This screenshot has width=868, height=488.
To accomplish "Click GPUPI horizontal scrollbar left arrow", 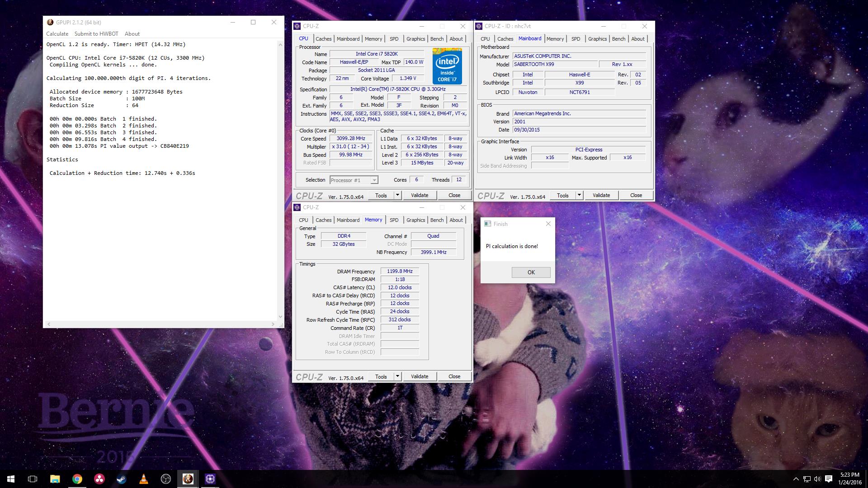I will [x=49, y=324].
